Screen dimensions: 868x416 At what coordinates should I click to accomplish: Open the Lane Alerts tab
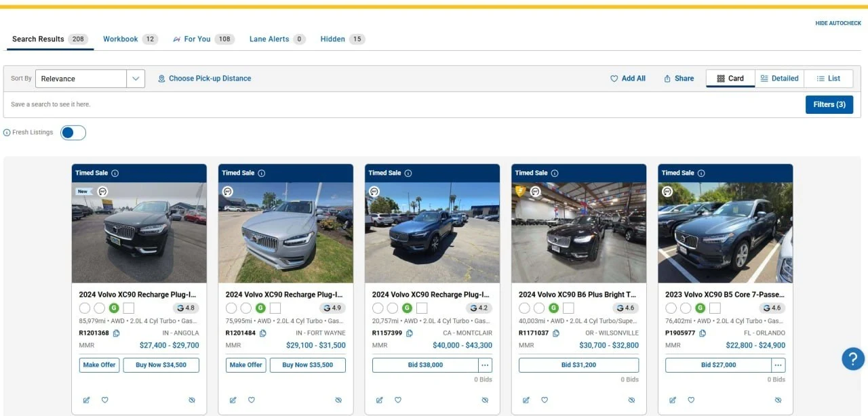click(277, 39)
